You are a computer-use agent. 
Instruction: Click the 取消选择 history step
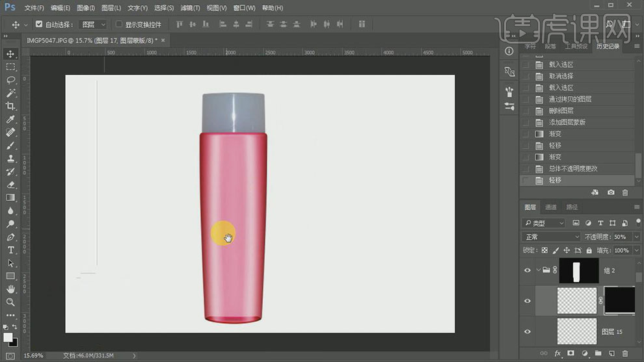pyautogui.click(x=561, y=76)
